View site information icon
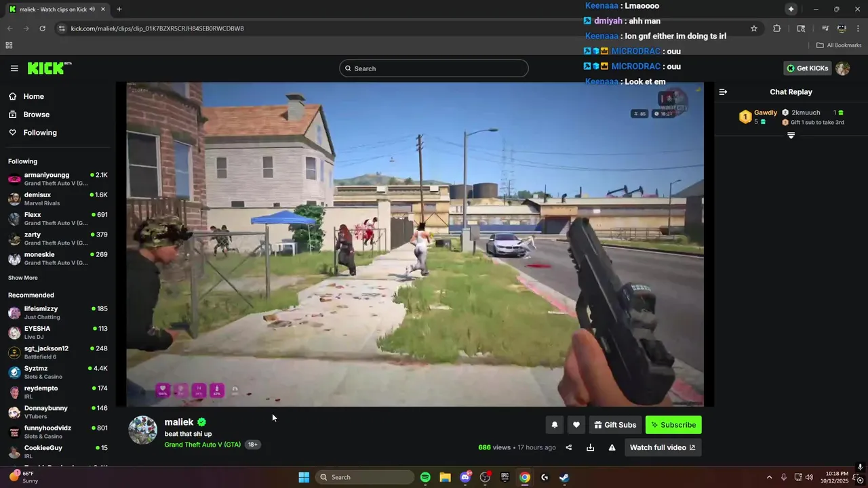Viewport: 868px width, 488px height. 62,28
